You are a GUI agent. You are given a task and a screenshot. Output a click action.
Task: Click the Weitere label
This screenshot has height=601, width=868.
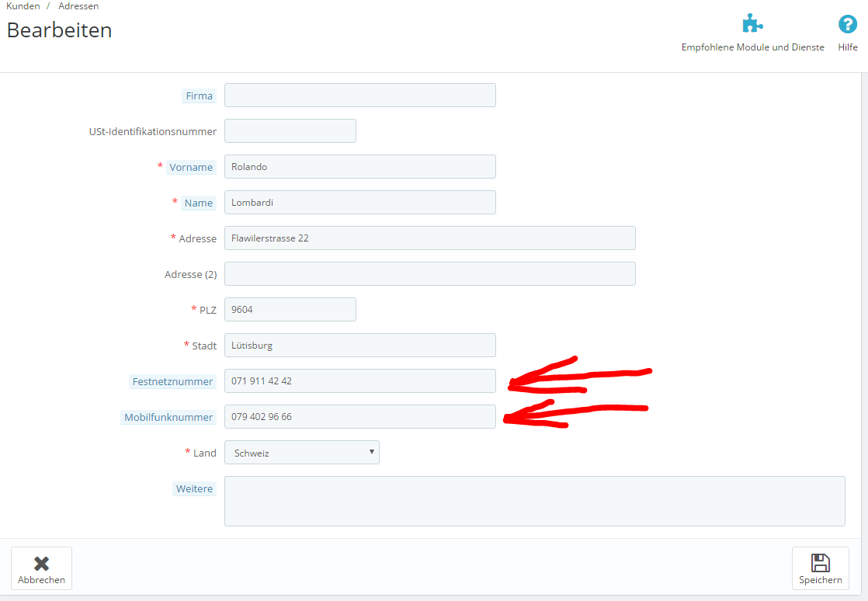pyautogui.click(x=194, y=488)
